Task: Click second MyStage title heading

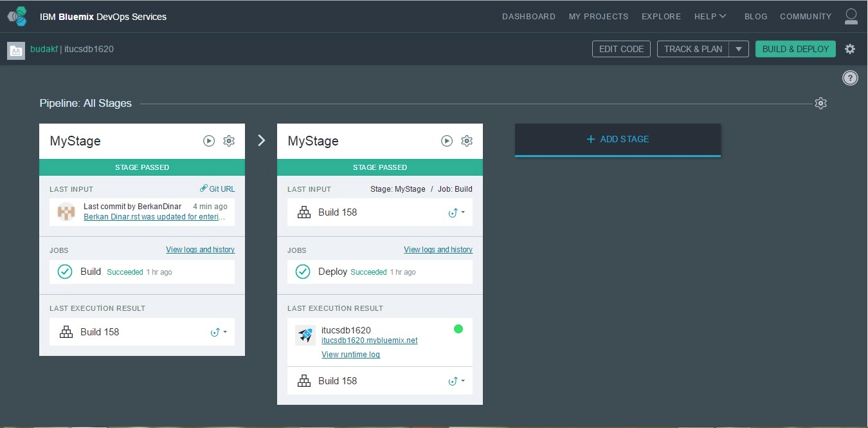Action: [x=313, y=141]
